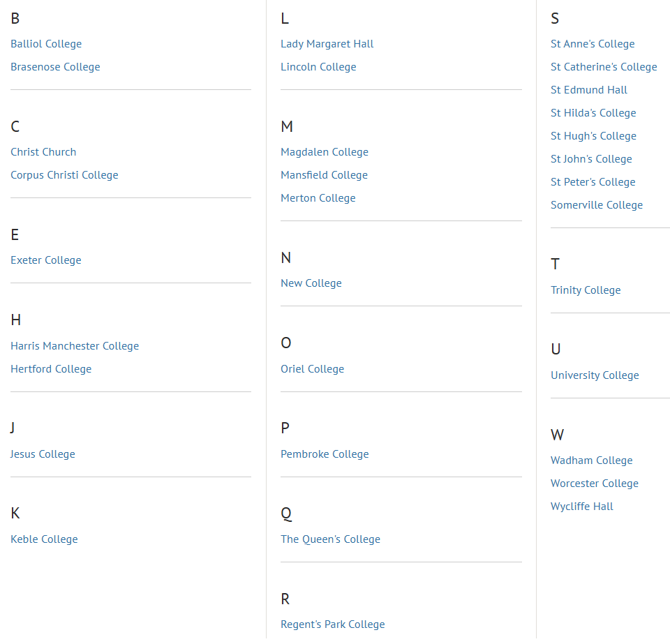Select Oriel College
The image size is (670, 644).
pyautogui.click(x=313, y=369)
